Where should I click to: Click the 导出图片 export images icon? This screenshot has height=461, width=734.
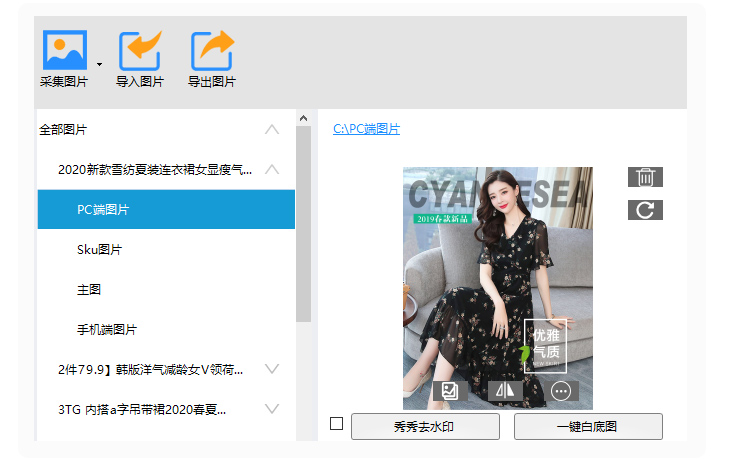[212, 51]
